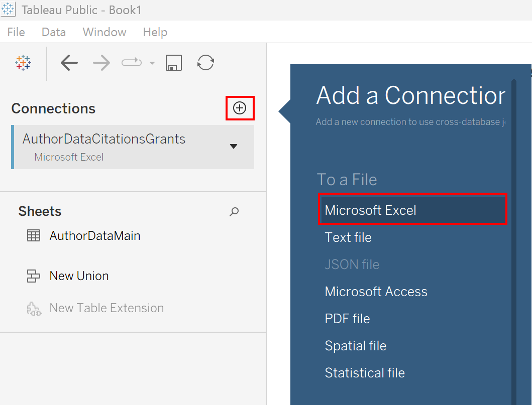The image size is (532, 405).
Task: Open the File menu
Action: 16,32
